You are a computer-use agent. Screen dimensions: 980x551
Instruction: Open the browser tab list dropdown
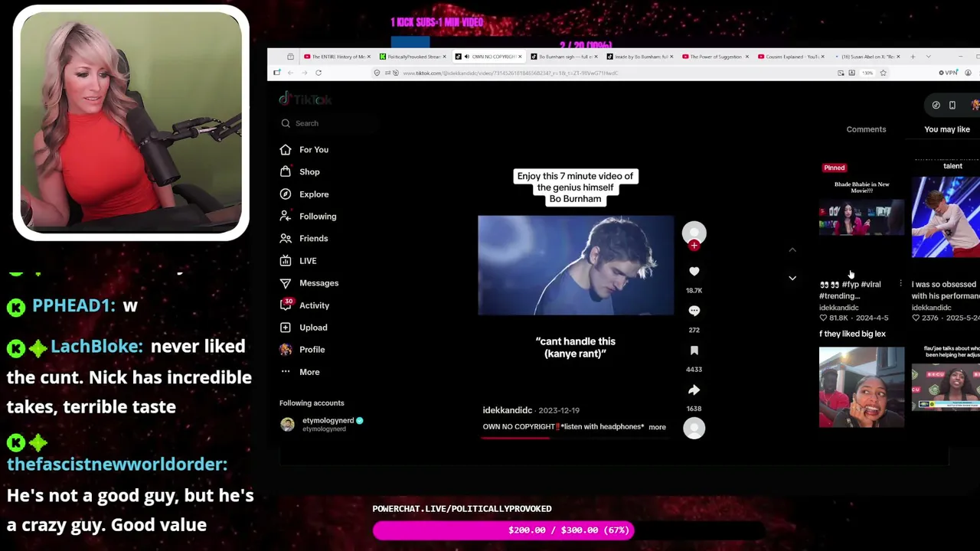click(929, 57)
